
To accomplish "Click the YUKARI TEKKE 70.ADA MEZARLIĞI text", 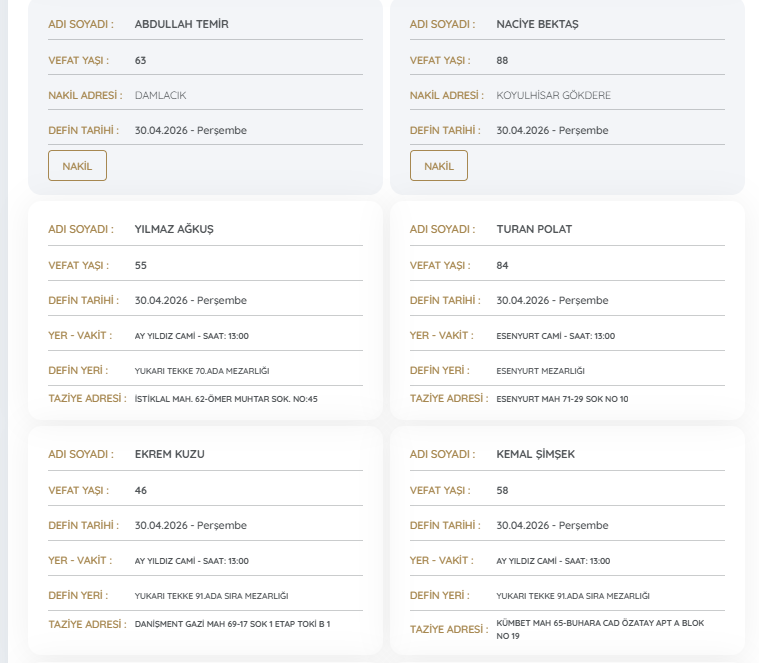I will coord(202,371).
